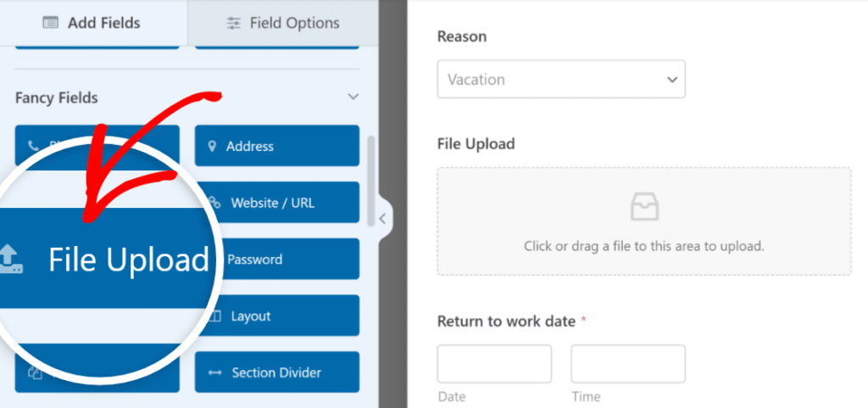Click the Time input box
The image size is (868, 408).
627,364
